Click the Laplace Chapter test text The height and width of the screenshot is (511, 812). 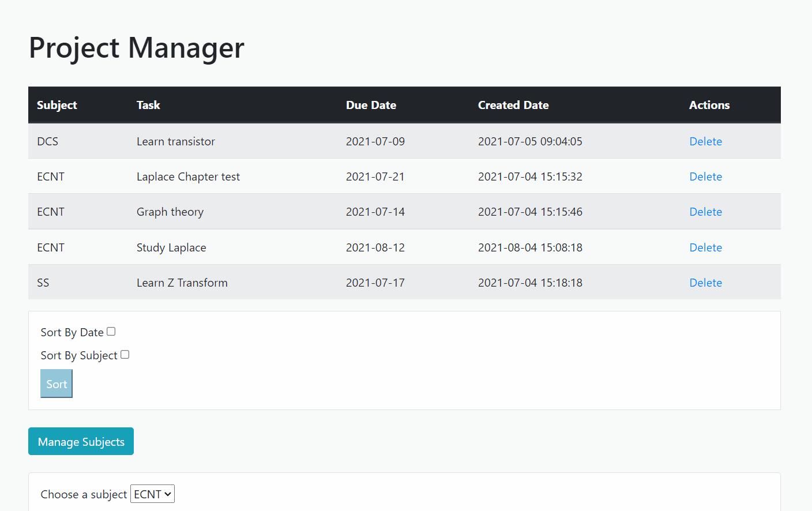coord(188,176)
